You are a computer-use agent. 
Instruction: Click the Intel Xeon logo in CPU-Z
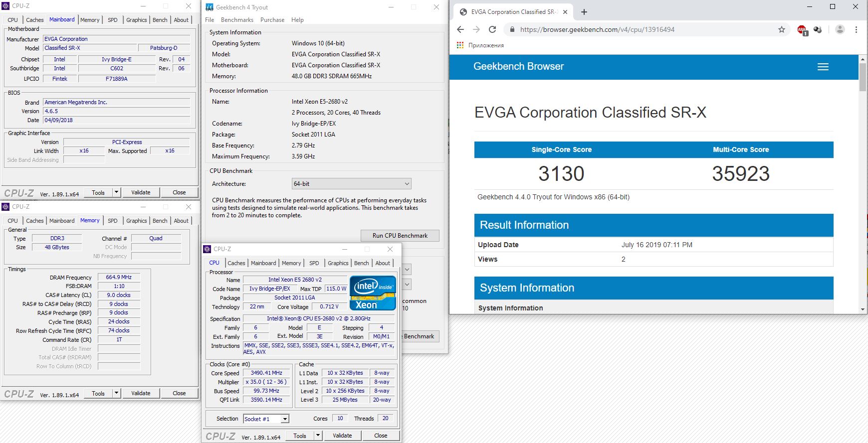pyautogui.click(x=373, y=293)
